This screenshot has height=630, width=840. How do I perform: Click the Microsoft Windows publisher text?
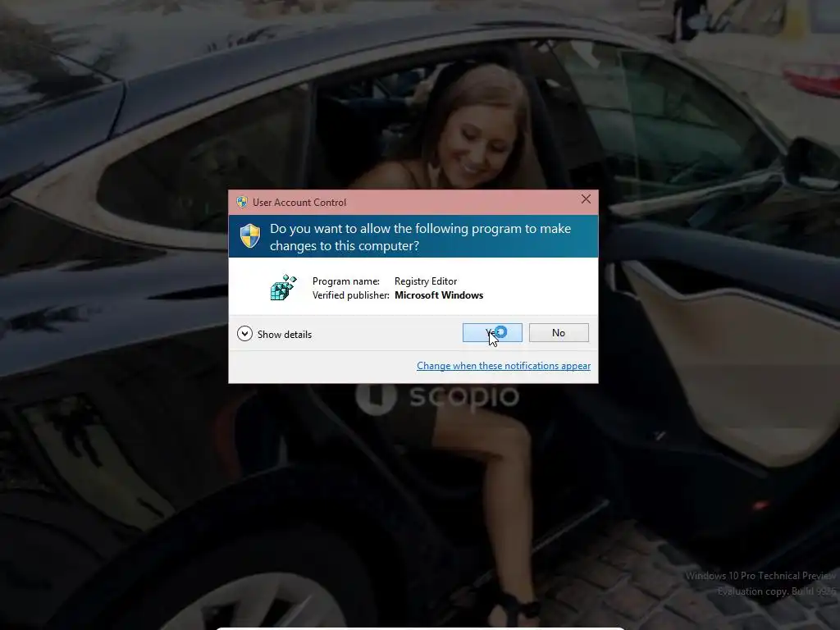pyautogui.click(x=439, y=295)
